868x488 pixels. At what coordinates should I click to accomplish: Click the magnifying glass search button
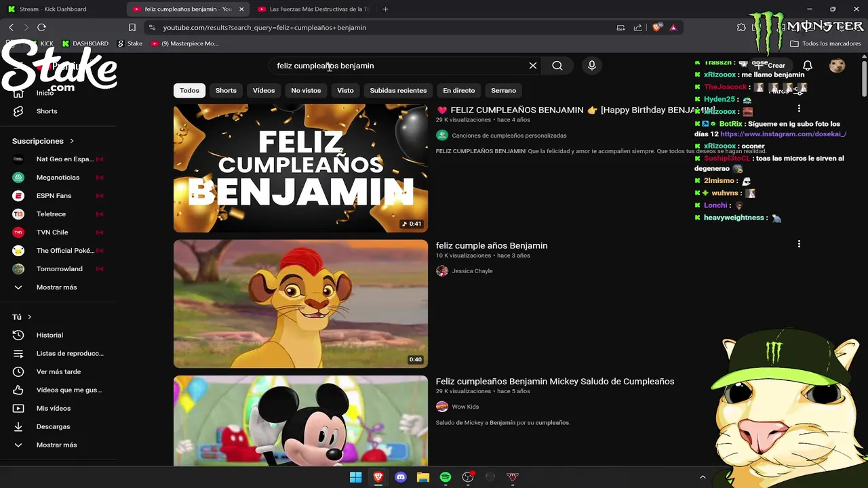click(557, 66)
